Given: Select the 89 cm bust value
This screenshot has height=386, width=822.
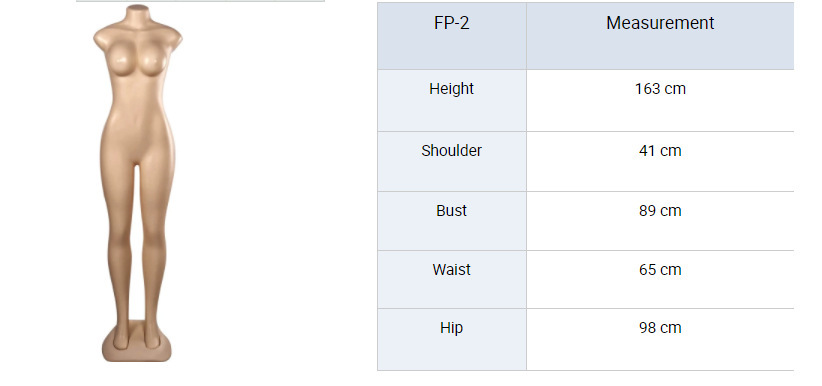Looking at the screenshot, I should pos(660,210).
